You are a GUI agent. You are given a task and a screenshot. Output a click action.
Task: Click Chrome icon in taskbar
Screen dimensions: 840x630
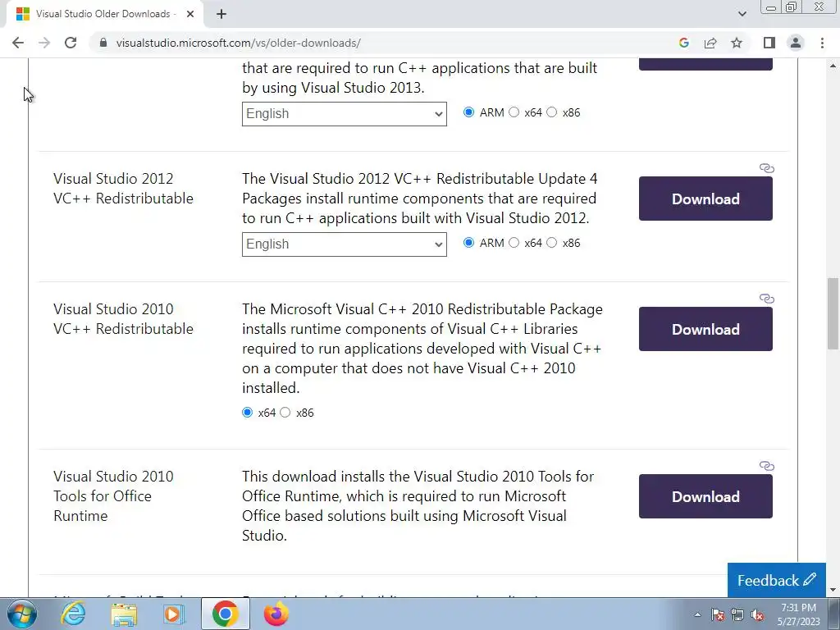225,614
